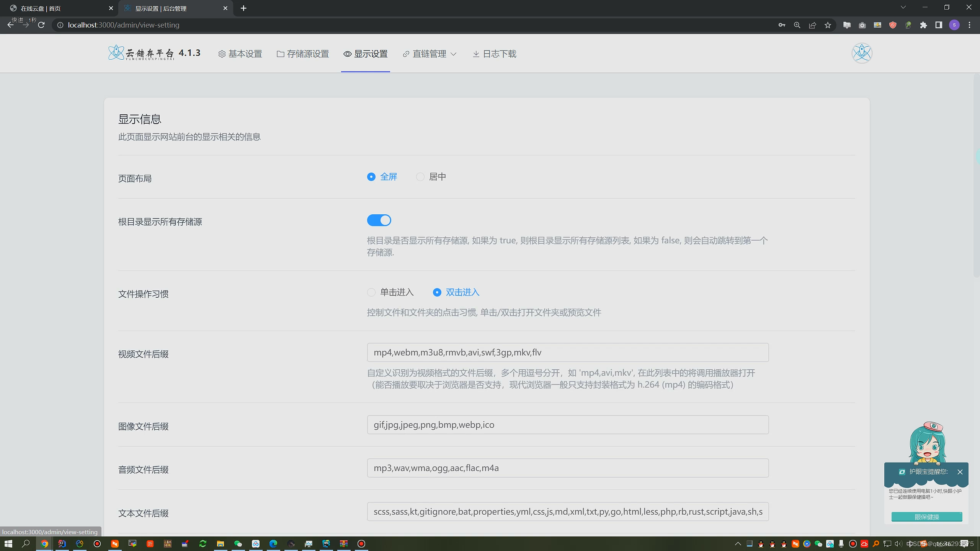Image resolution: width=980 pixels, height=551 pixels.
Task: Open Microsoft Edge from the taskbar
Action: click(273, 543)
